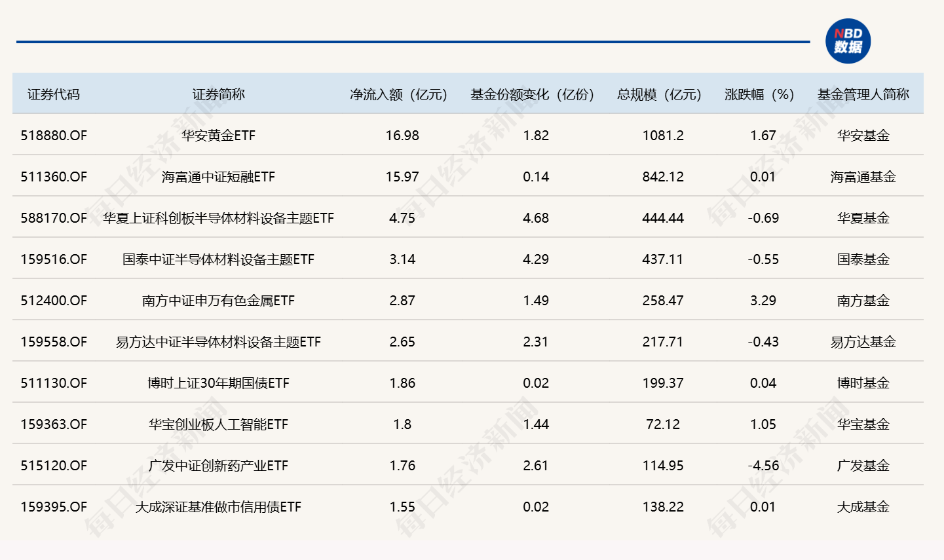Screen dimensions: 944x560
Task: Click fund manager 广发基金
Action: point(863,466)
